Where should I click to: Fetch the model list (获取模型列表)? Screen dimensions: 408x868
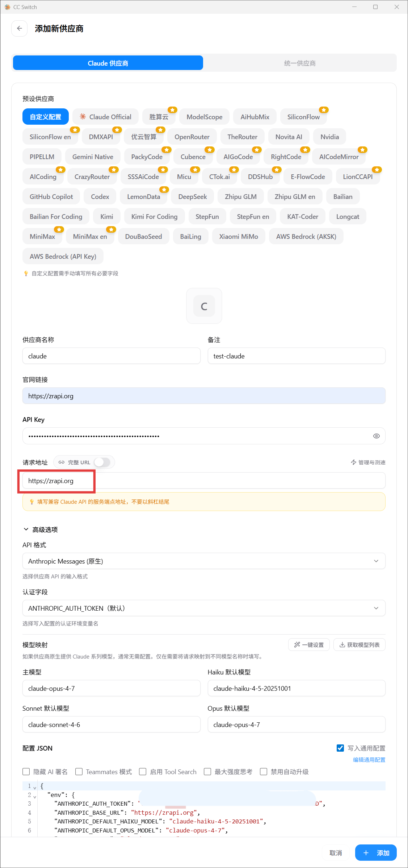pyautogui.click(x=359, y=645)
